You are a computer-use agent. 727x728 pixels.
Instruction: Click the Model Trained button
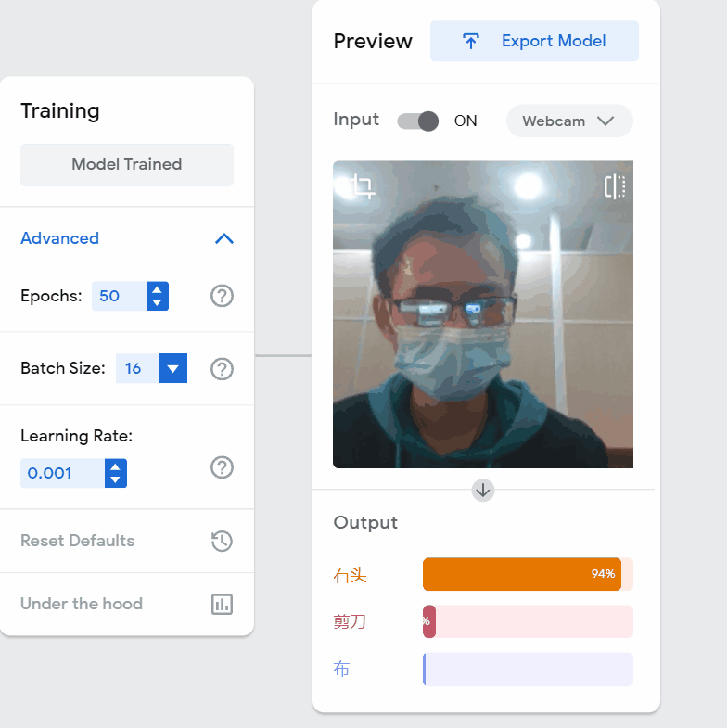(127, 164)
